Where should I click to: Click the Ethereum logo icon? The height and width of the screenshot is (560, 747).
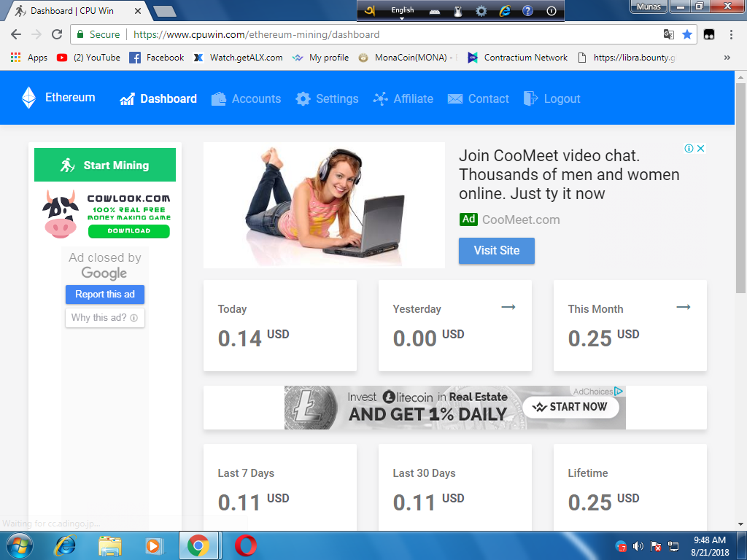coord(28,98)
